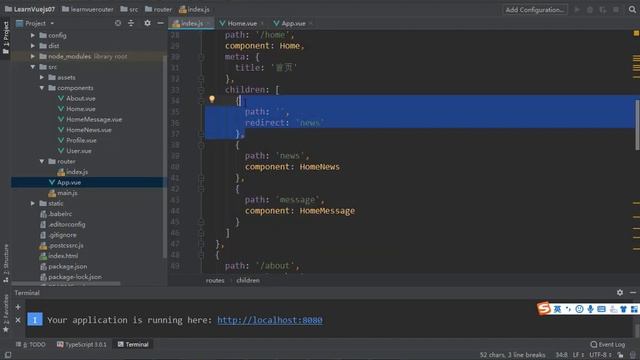Open http://localhost:8080 link in terminal

point(270,320)
